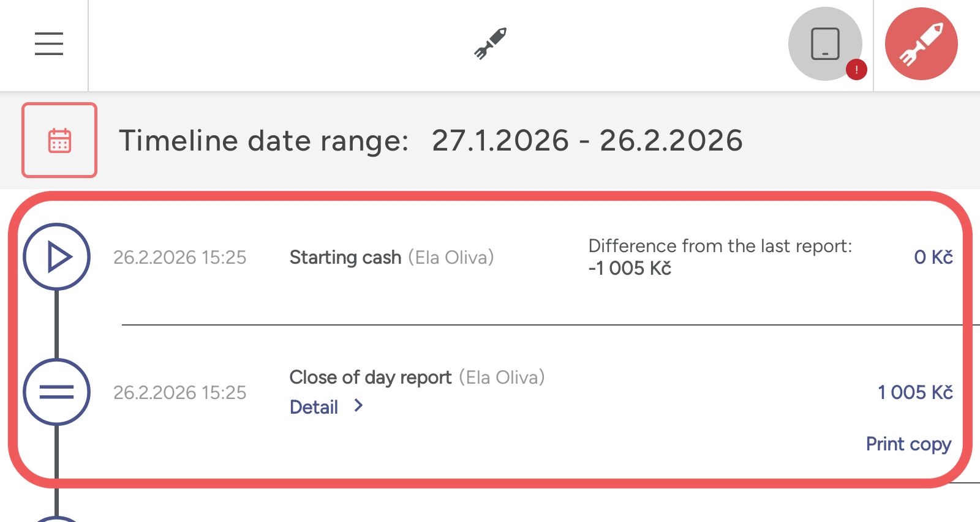Screen dimensions: 980x522
Task: Click the 27.1.2026 - 26.2.2026 date range
Action: coord(587,141)
